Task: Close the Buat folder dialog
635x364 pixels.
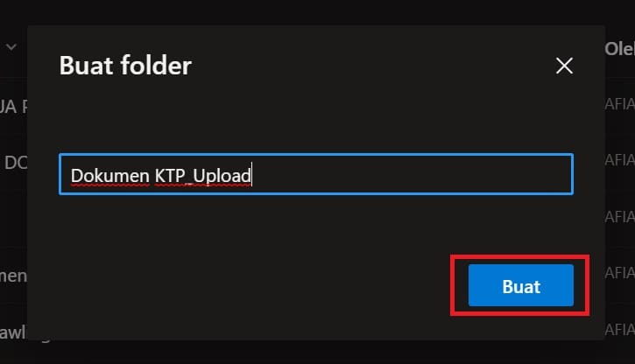Action: [x=564, y=66]
